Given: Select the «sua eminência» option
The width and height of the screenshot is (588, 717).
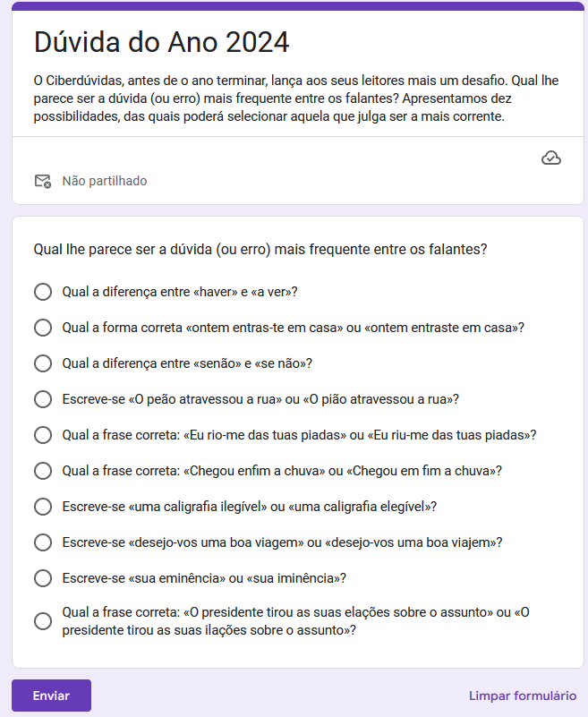Looking at the screenshot, I should (42, 578).
